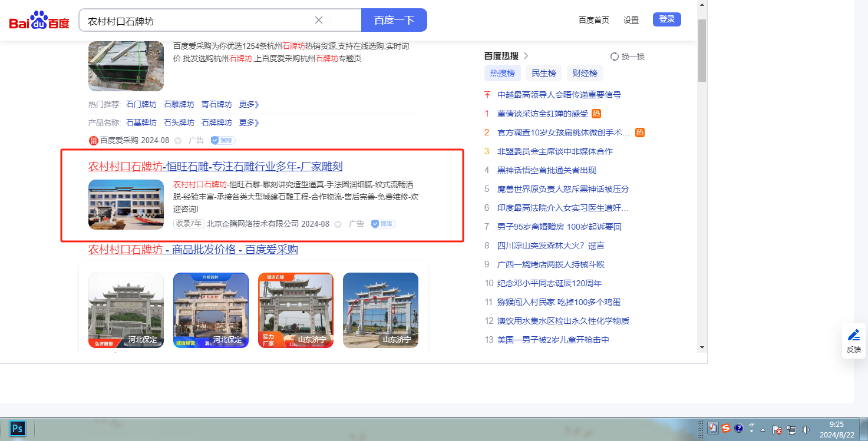Open hot search 广西一烧烤店两拨人持械斗殴
The image size is (868, 441).
pos(551,264)
